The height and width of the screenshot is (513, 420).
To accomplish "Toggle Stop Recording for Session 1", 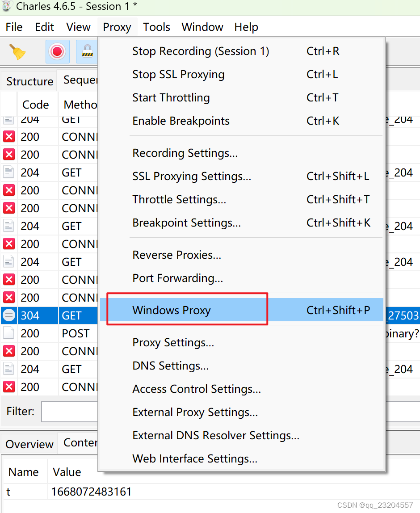I will [200, 51].
